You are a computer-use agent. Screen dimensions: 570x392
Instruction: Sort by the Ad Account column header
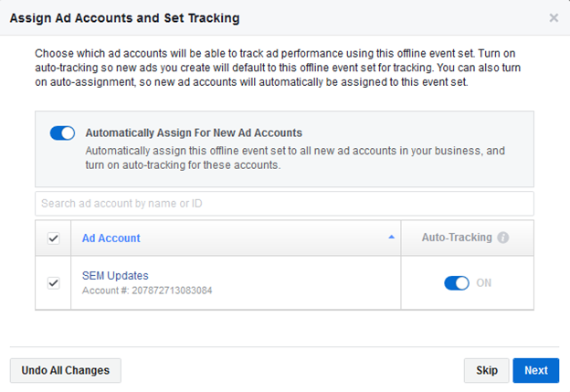pos(111,238)
